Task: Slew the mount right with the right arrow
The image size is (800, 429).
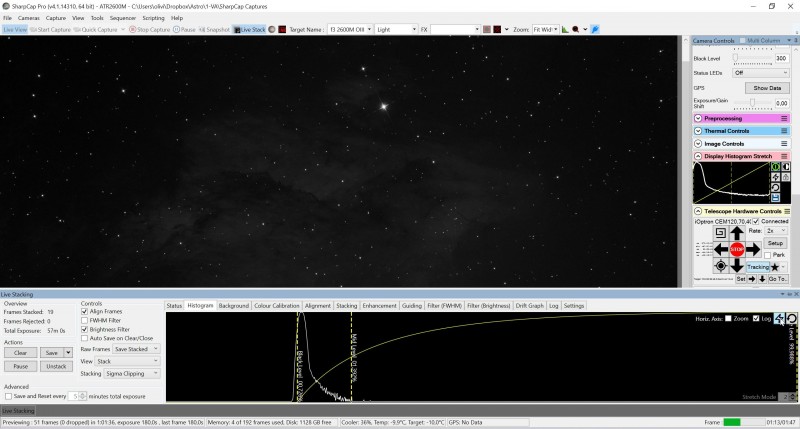Action: tap(753, 249)
